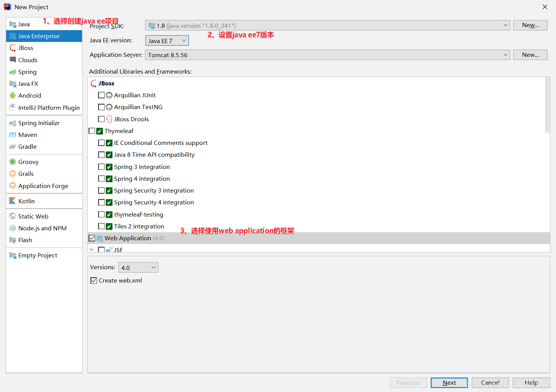Click the Spring Initializr icon
The height and width of the screenshot is (392, 556).
pyautogui.click(x=13, y=123)
